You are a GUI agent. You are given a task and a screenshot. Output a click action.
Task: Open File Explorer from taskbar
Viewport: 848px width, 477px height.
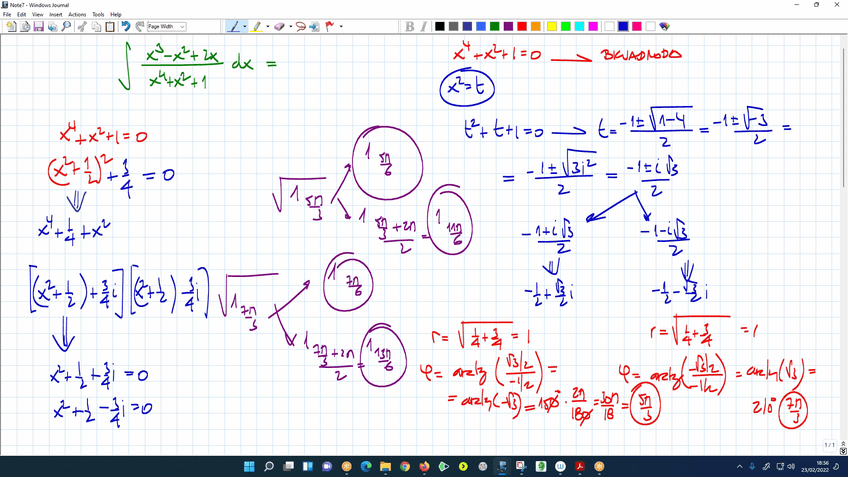click(386, 466)
